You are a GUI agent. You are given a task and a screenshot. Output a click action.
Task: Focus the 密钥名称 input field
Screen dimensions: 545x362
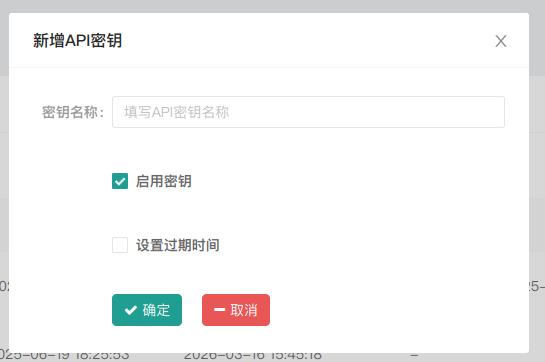click(308, 112)
